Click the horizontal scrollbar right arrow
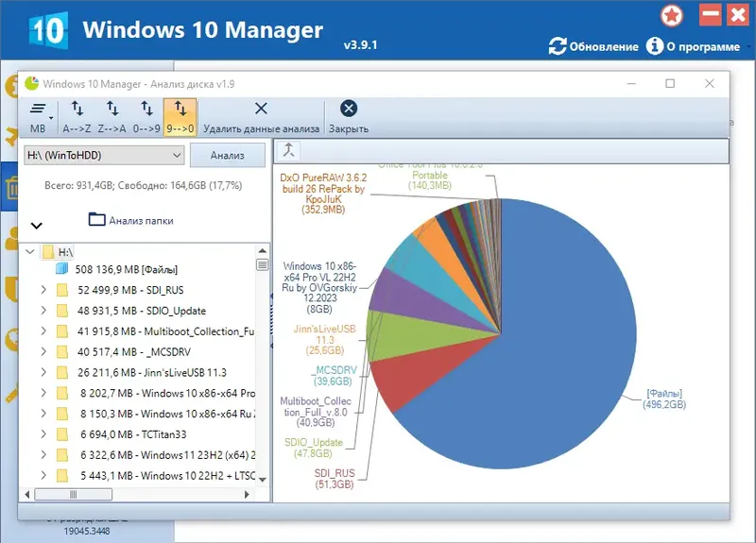Screen dimensions: 756x543 (247, 494)
